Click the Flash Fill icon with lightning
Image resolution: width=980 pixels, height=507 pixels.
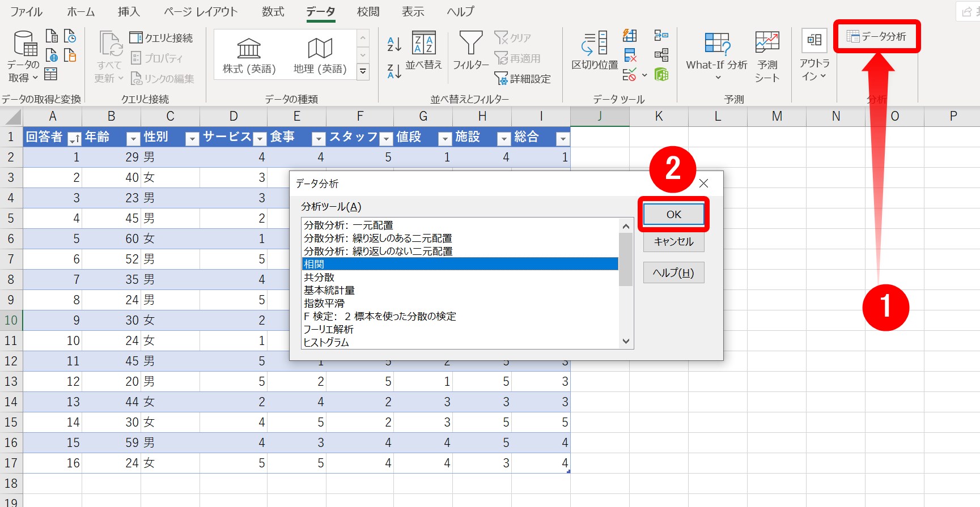coord(630,36)
